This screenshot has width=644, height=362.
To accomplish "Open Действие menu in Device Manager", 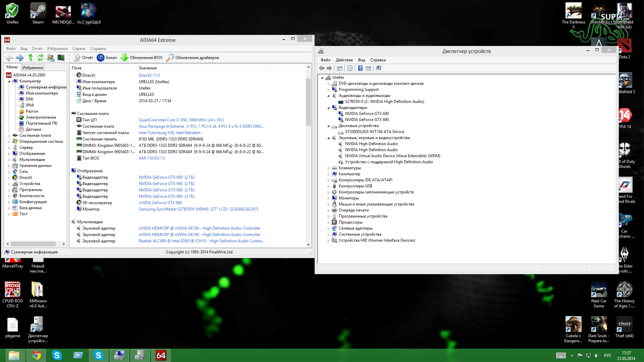I will (344, 60).
